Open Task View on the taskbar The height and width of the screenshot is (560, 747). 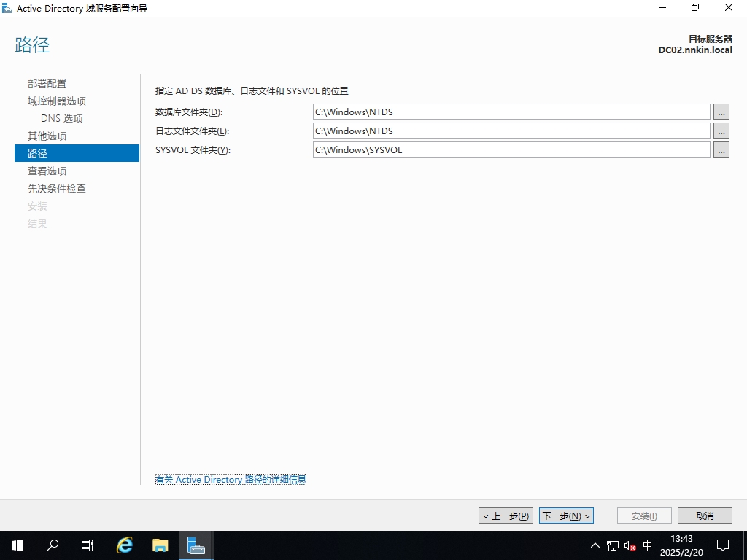88,545
